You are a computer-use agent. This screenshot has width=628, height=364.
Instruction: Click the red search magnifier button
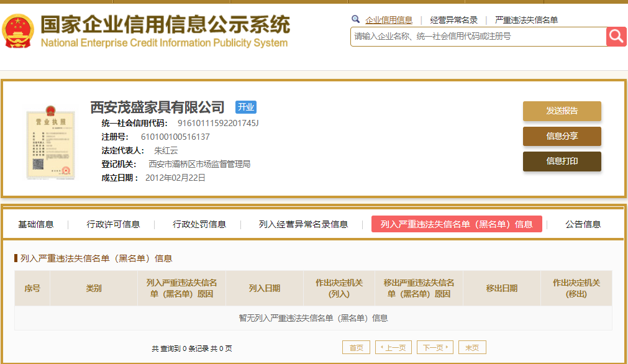[x=616, y=37]
